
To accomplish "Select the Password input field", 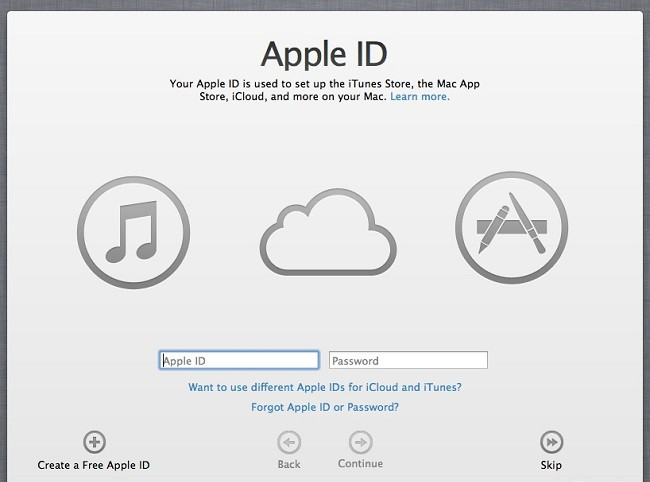I will [x=408, y=361].
